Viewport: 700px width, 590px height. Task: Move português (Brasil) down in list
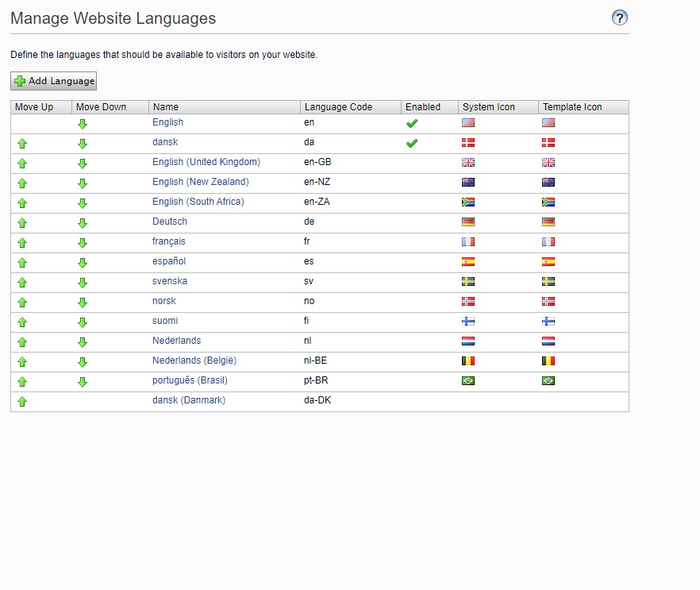83,382
